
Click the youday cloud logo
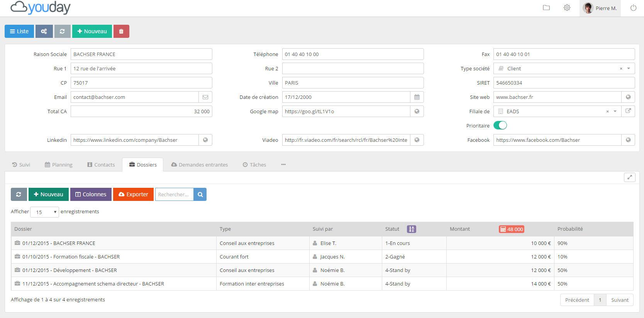pyautogui.click(x=41, y=8)
